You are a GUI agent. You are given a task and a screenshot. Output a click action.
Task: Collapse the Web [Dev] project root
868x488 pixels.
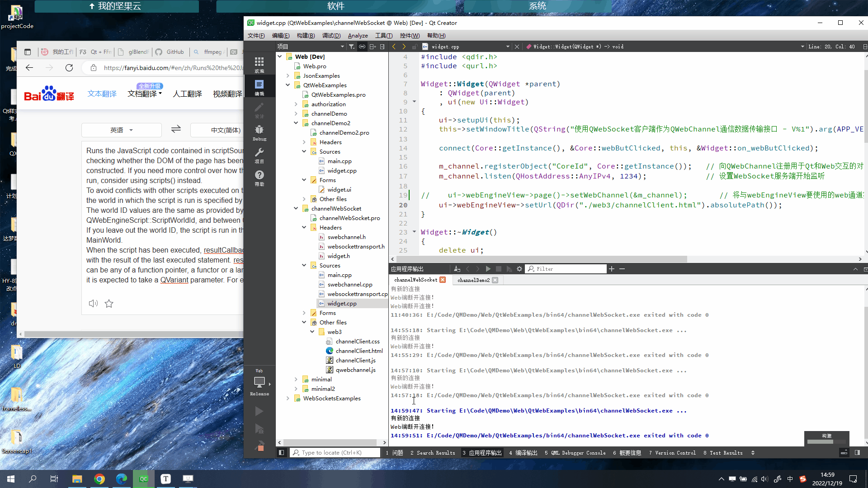click(x=280, y=56)
